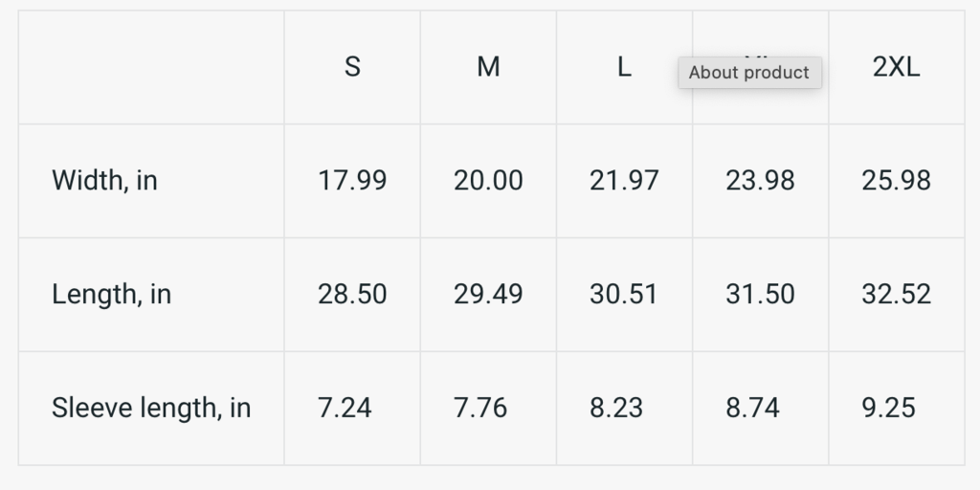Screen dimensions: 980x490
Task: Click the 31.50 length cell
Action: [760, 294]
